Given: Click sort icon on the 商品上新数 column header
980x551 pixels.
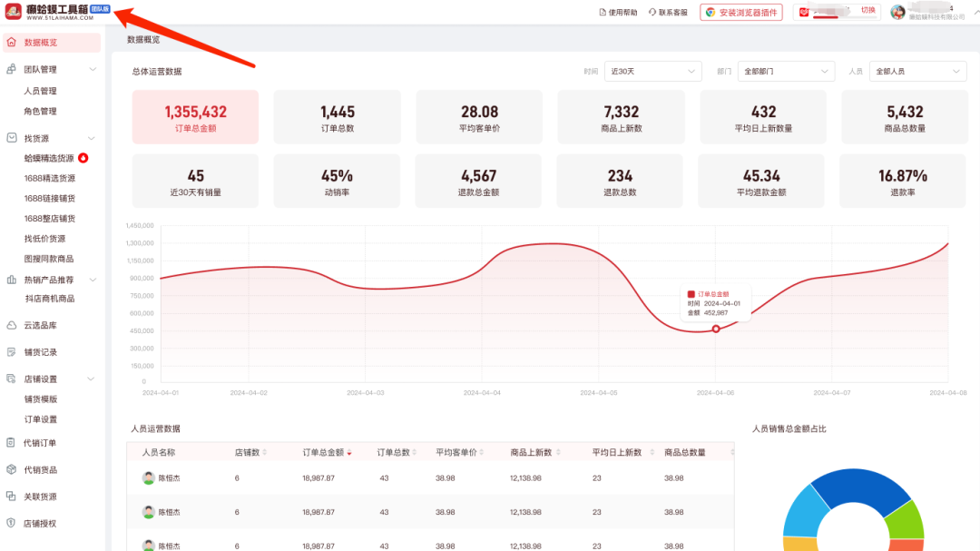Looking at the screenshot, I should tap(558, 452).
